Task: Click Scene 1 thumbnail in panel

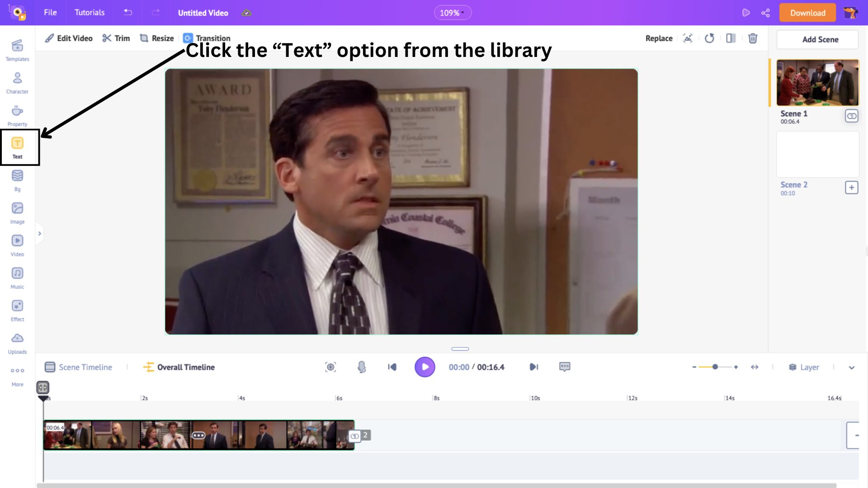Action: tap(818, 82)
